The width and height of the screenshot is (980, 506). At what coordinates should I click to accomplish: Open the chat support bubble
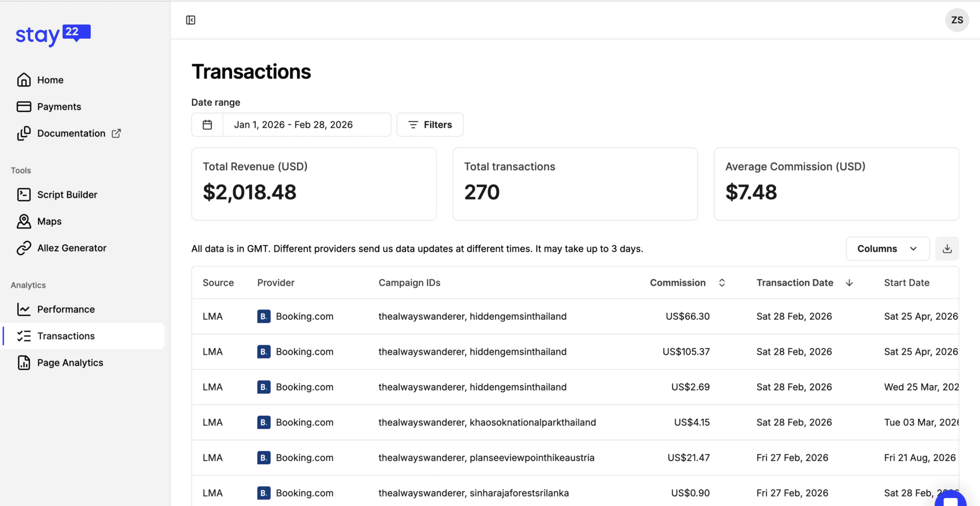tap(951, 499)
